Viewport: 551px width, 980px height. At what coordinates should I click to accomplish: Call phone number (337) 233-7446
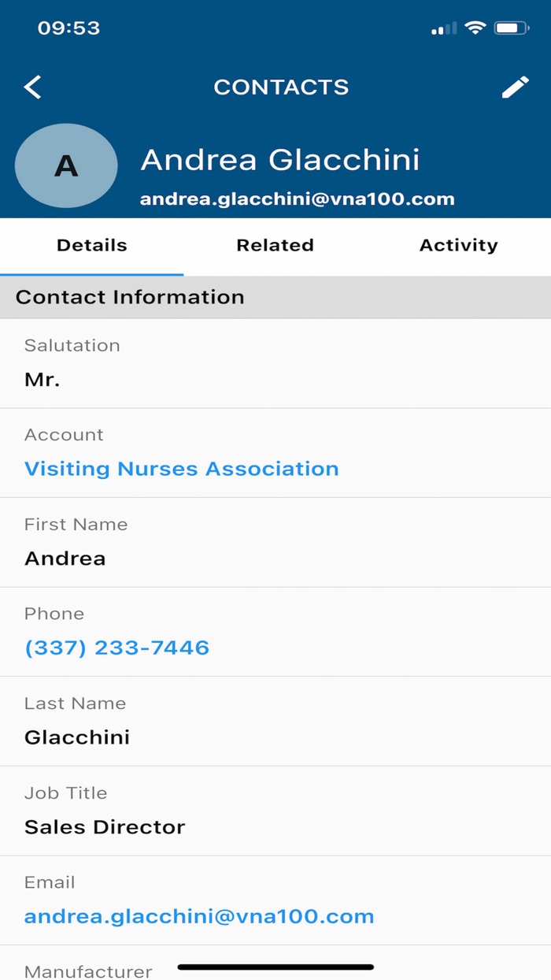[117, 648]
